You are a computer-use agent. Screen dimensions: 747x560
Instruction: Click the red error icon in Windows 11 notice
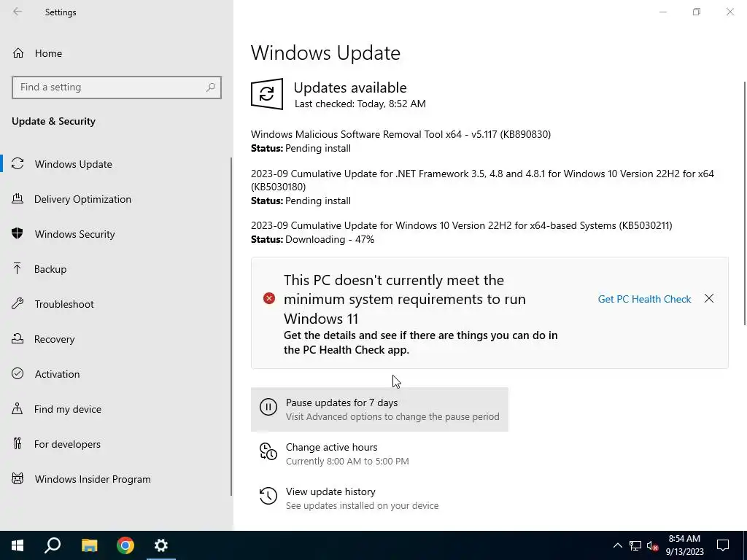[269, 298]
